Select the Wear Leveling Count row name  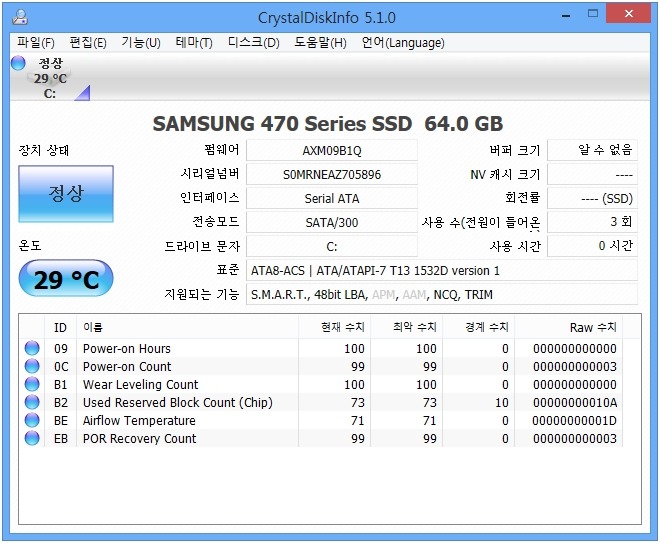tap(141, 385)
